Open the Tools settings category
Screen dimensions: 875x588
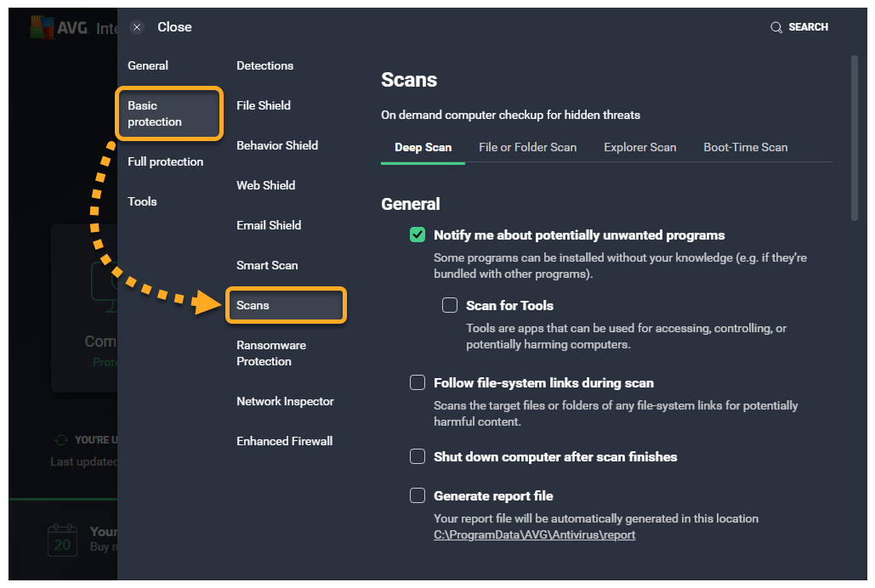pos(142,201)
